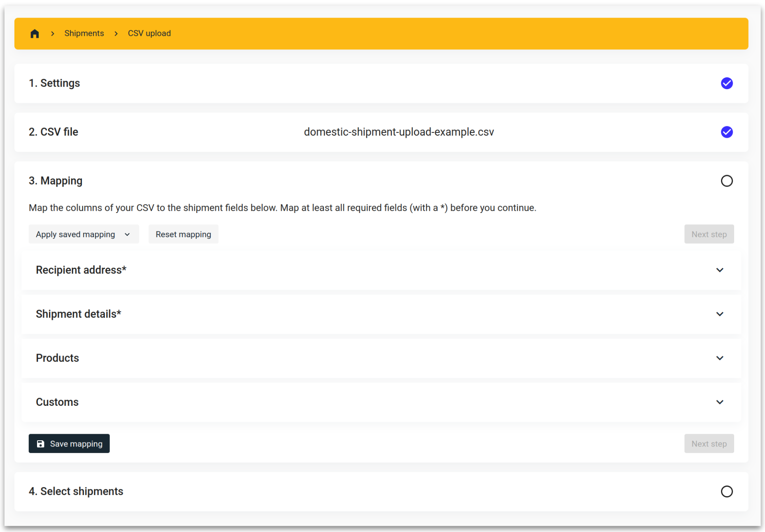Viewport: 765px width, 532px height.
Task: Click the circle status icon beside Mapping
Action: 727,181
